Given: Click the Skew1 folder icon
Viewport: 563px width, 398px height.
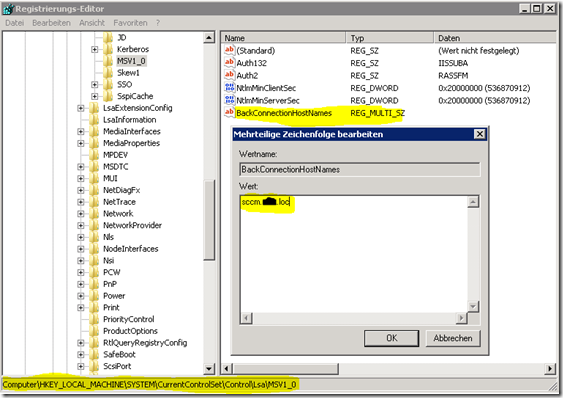Looking at the screenshot, I should pyautogui.click(x=108, y=73).
